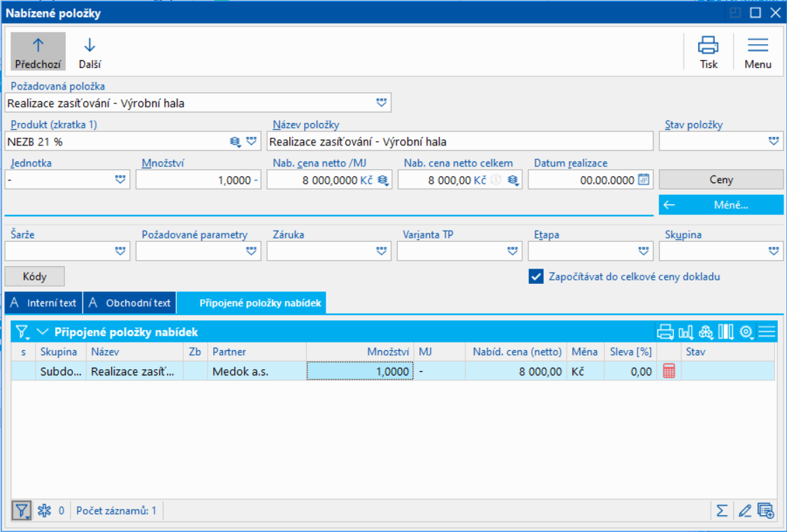Maximize the Nabízené položky window
Screen dimensions: 787x532
pos(755,13)
